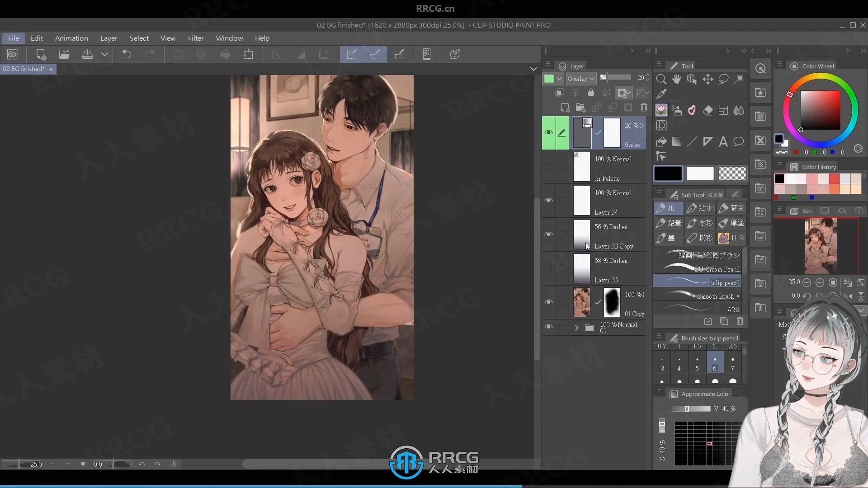Open the canvas tab list dropdown
The image size is (868, 488).
[x=533, y=69]
